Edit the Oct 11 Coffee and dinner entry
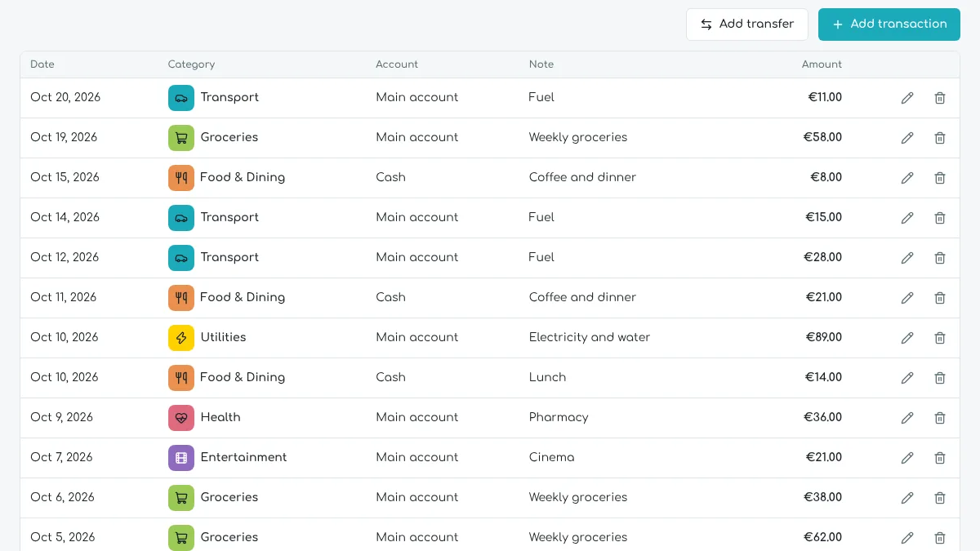The width and height of the screenshot is (980, 551). pyautogui.click(x=907, y=298)
